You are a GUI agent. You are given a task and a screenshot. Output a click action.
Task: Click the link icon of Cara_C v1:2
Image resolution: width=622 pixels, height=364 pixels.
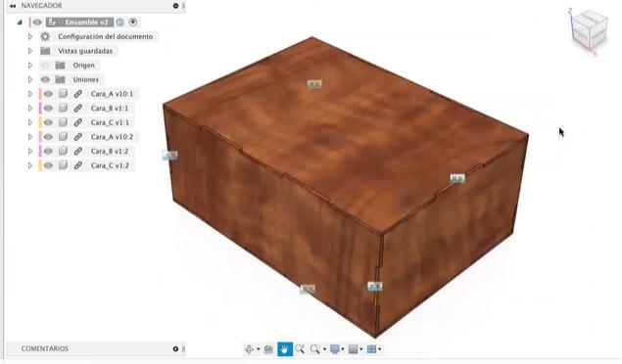point(78,165)
